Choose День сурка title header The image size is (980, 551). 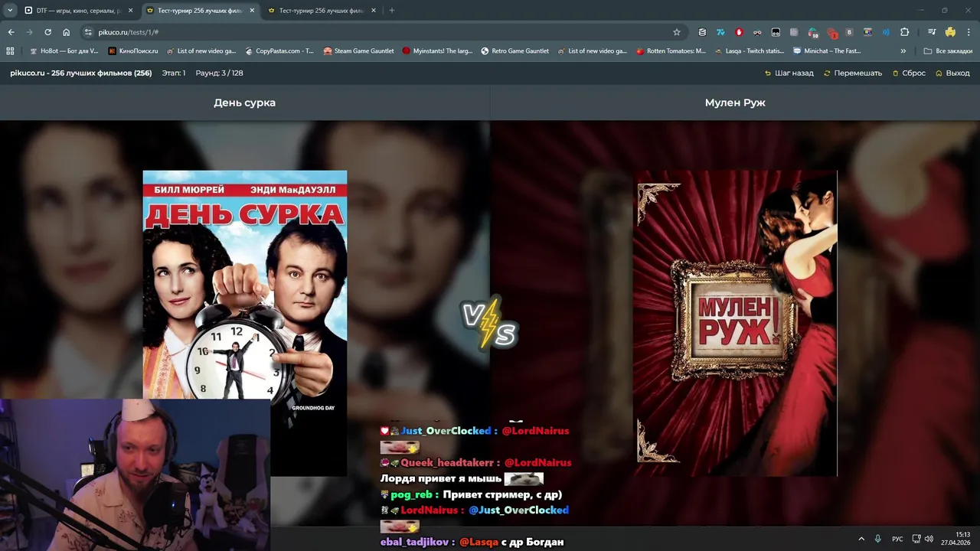(245, 103)
